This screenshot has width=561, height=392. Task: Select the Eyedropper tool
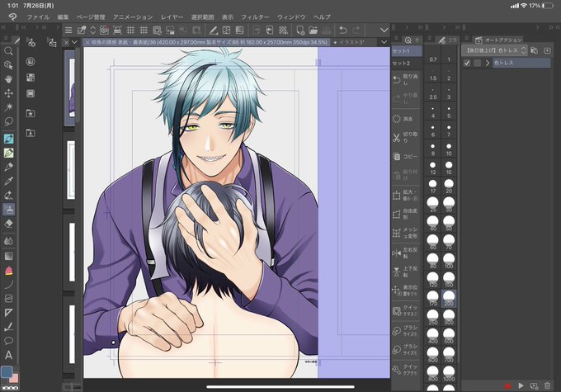(x=8, y=181)
